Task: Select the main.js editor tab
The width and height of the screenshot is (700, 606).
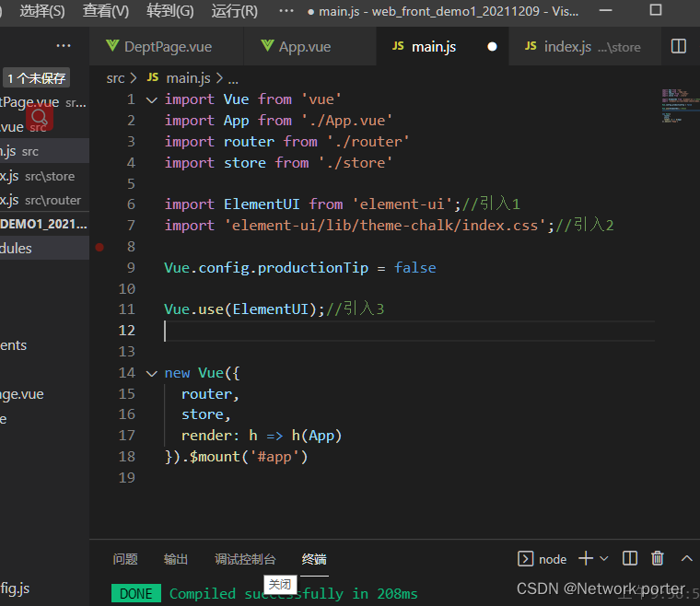Action: coord(443,46)
